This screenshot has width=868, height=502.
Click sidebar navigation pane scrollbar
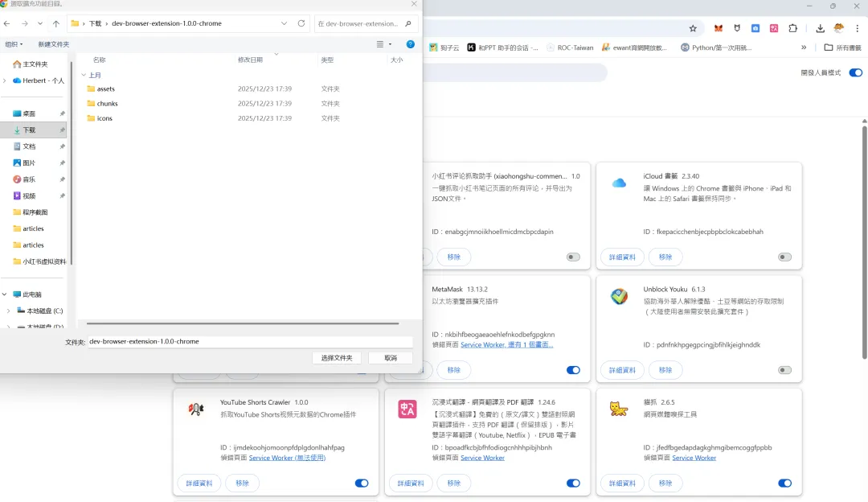[71, 163]
